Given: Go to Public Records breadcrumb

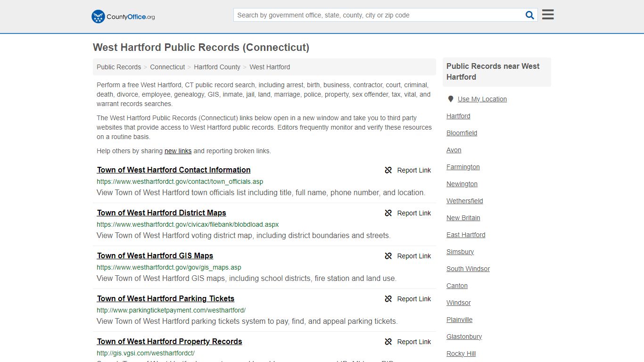Looking at the screenshot, I should click(119, 67).
